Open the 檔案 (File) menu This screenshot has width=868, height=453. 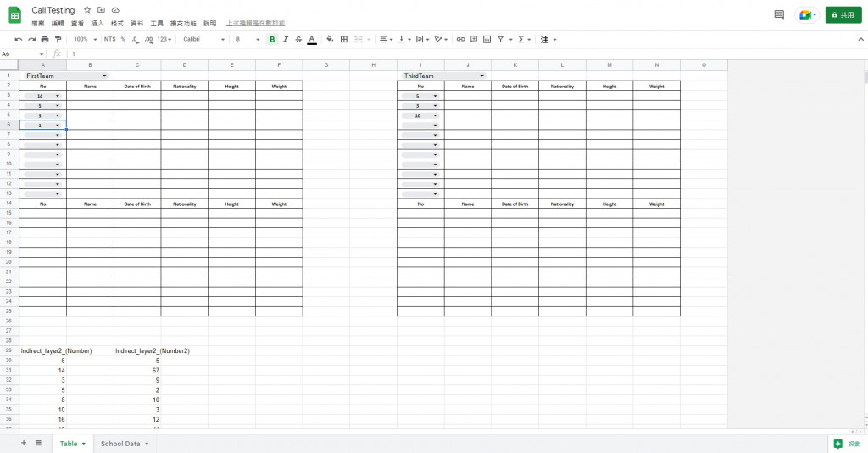(38, 23)
